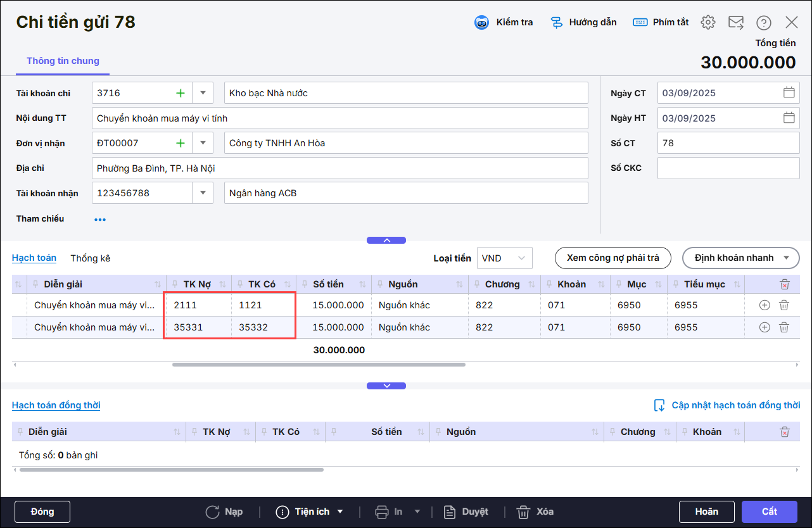Switch to the Thống kê tab
The image size is (812, 528).
coord(90,258)
